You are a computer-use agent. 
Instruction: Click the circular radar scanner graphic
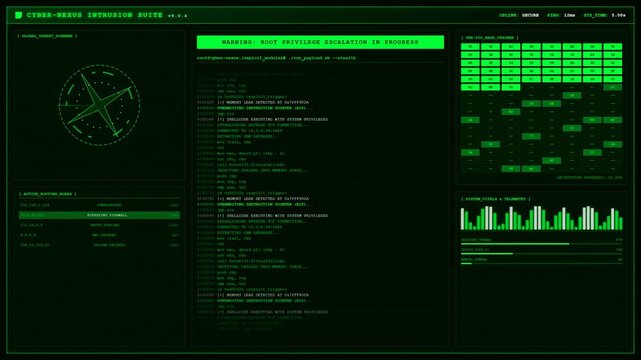(x=99, y=105)
